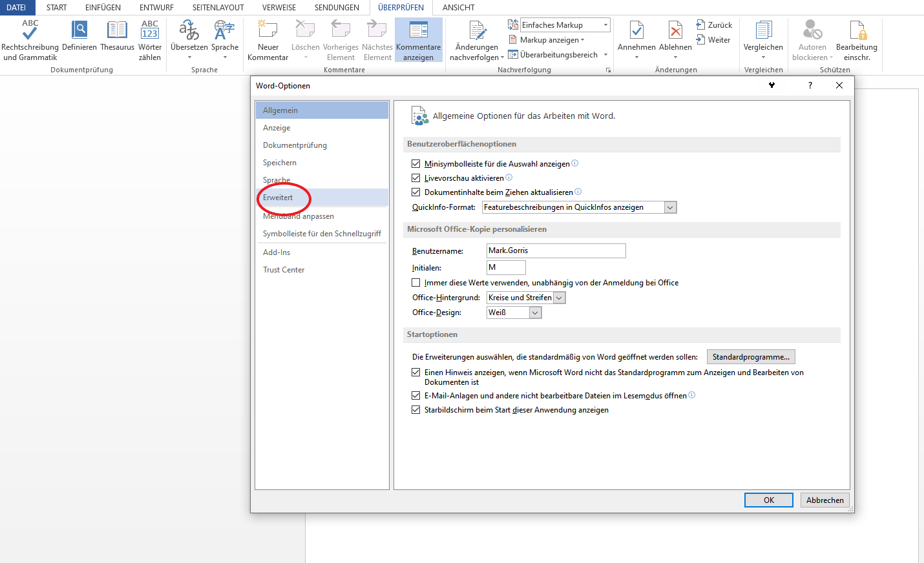Expand Änderungen nachverfolgen dropdown arrow
924x563 pixels.
pyautogui.click(x=502, y=57)
